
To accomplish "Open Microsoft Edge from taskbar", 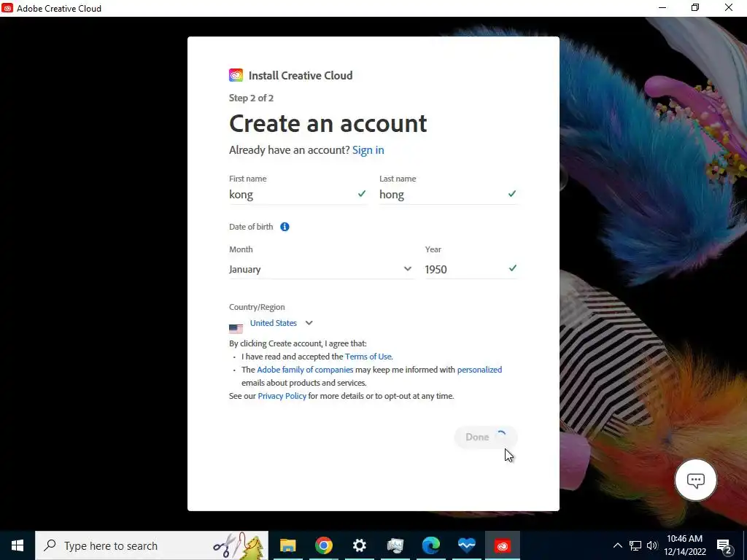I will 430,545.
